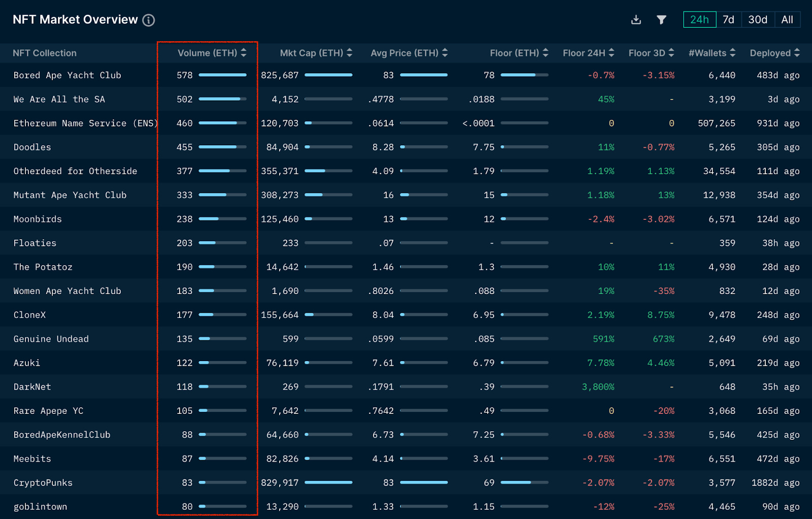Click CryptoPunks avg price bar
Viewport: 812px width, 519px height.
(424, 482)
